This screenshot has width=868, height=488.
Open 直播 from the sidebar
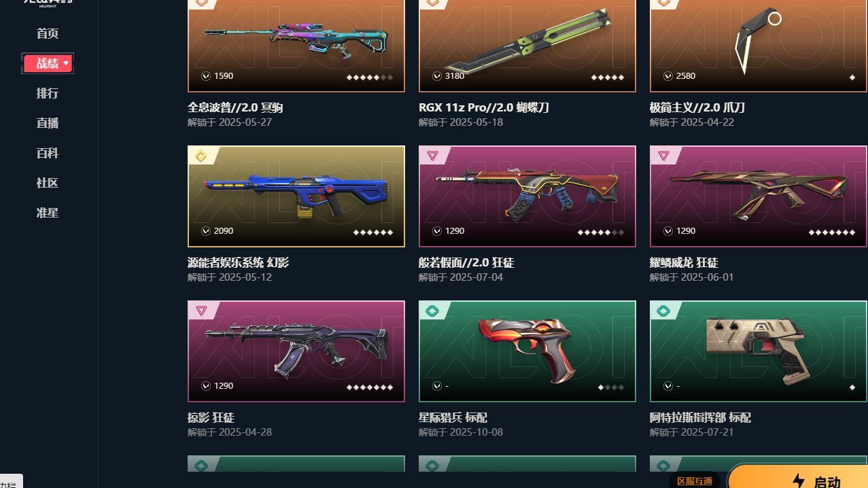click(x=48, y=123)
